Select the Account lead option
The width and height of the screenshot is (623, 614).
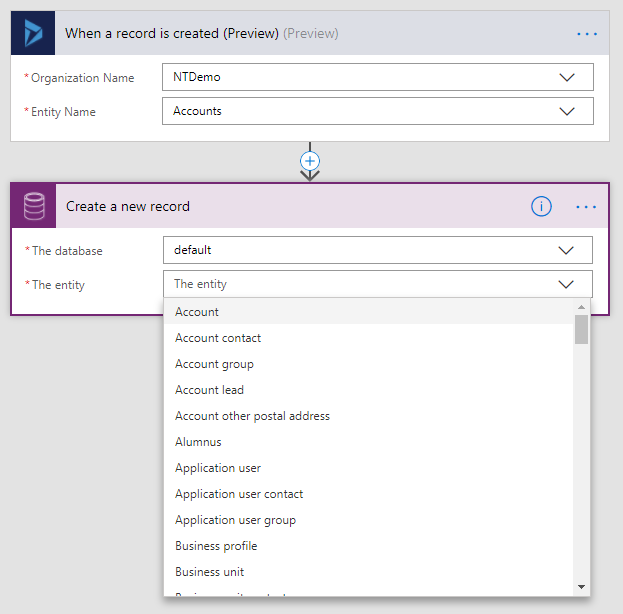coord(209,390)
